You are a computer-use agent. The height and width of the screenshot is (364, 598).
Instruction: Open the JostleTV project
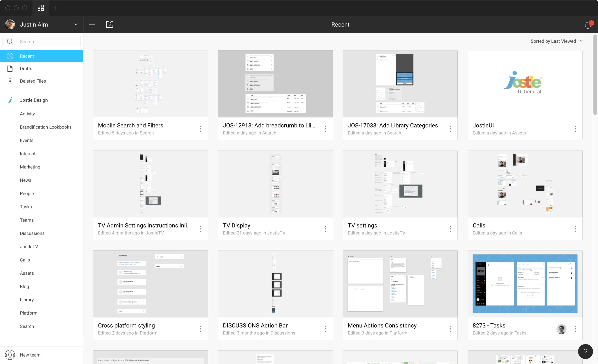(29, 246)
